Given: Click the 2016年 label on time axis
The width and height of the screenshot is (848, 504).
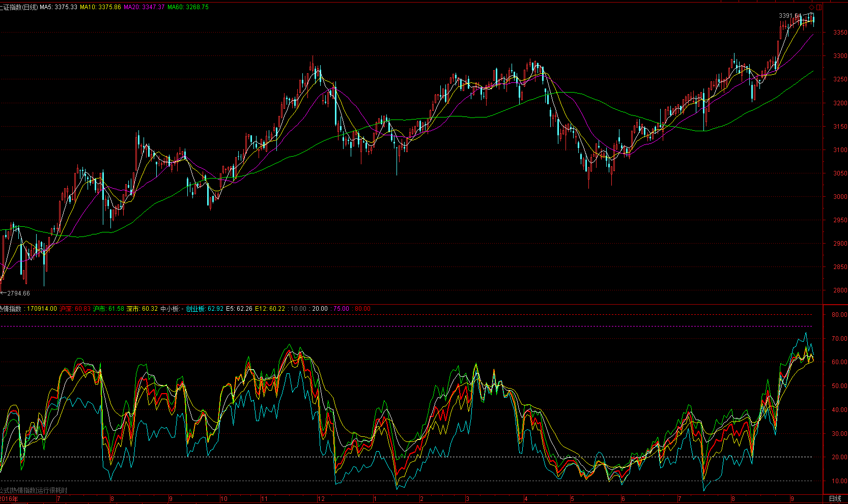Looking at the screenshot, I should 9,499.
